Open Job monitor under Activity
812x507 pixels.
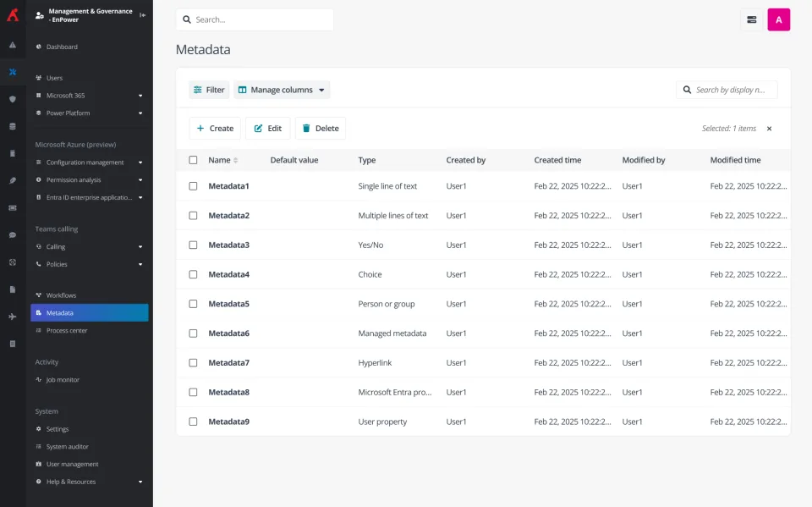(63, 380)
